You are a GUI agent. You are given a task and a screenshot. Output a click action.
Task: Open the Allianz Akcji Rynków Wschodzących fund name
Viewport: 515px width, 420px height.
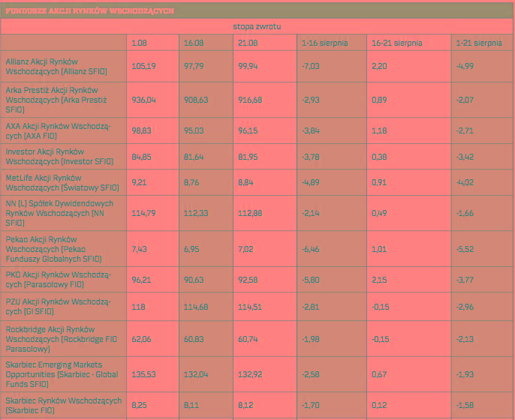[56, 66]
